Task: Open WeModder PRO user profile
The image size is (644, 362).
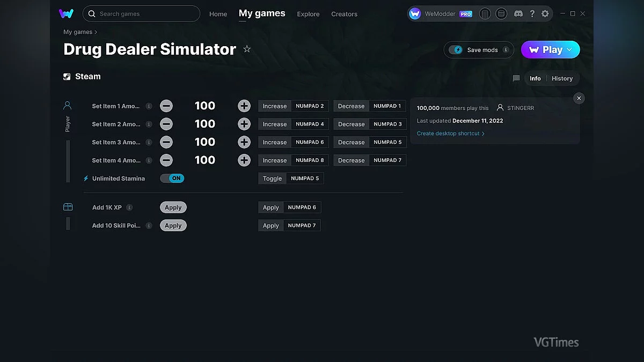Action: point(441,14)
